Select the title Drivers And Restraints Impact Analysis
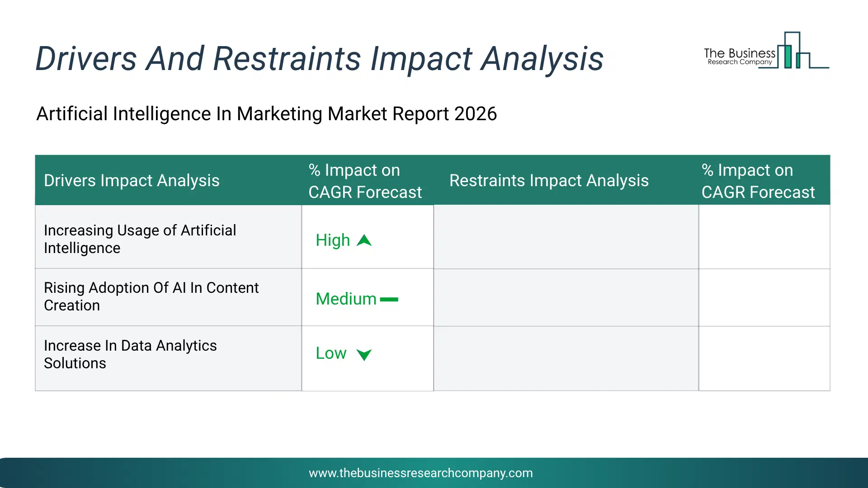 [x=319, y=59]
